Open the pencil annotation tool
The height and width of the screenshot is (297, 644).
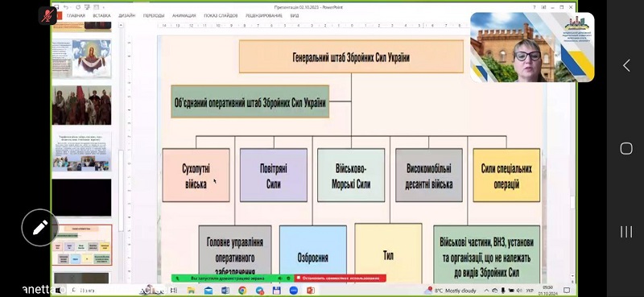tap(39, 228)
